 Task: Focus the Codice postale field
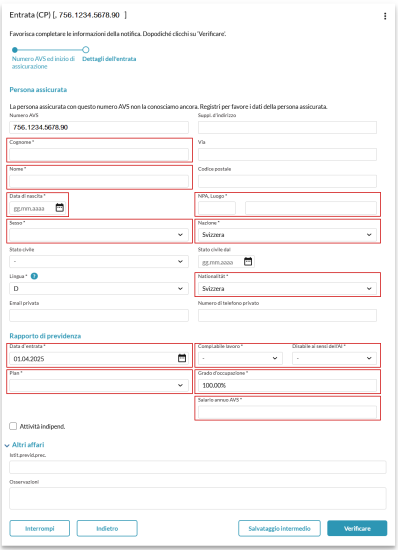click(x=287, y=181)
